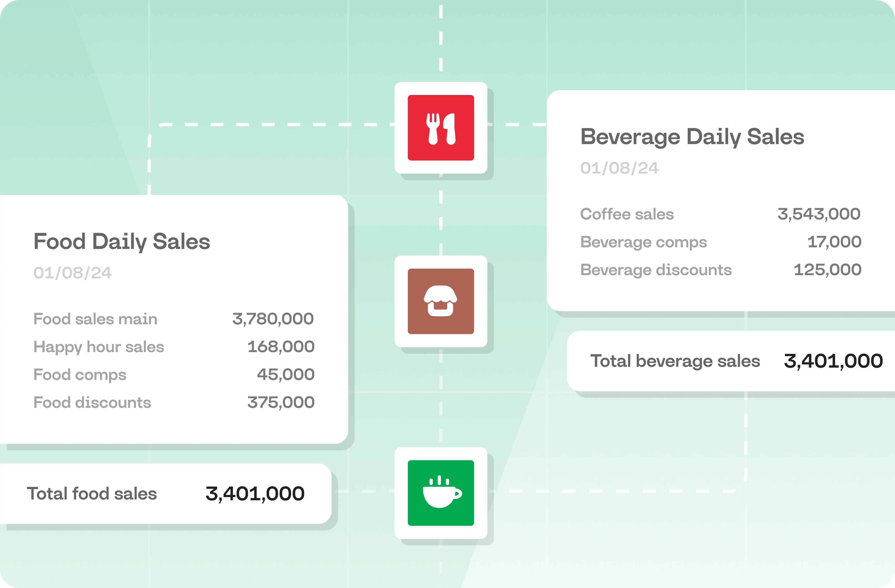Click the Happy hour sales row label

click(x=99, y=347)
